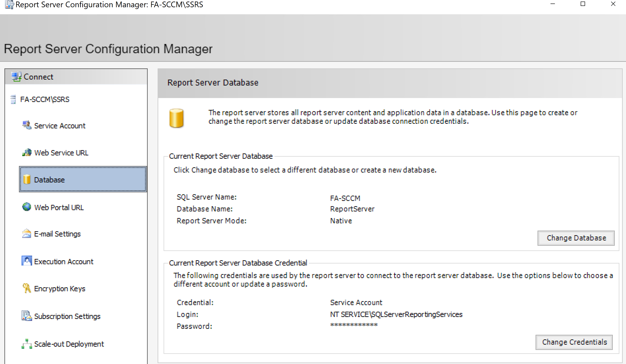Click the Connect button at panel top
626x364 pixels.
pos(39,77)
